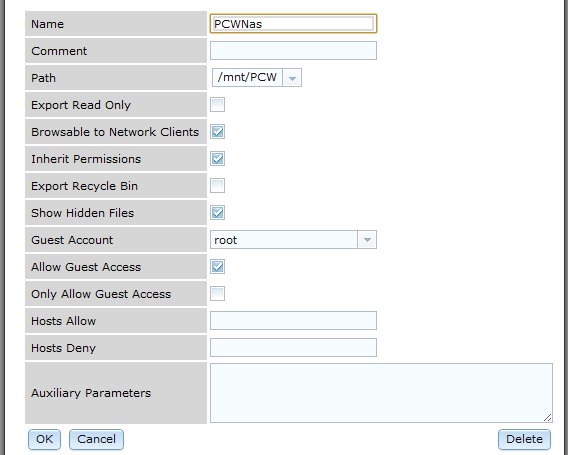Click the /mnt/PCW path value

(x=247, y=77)
